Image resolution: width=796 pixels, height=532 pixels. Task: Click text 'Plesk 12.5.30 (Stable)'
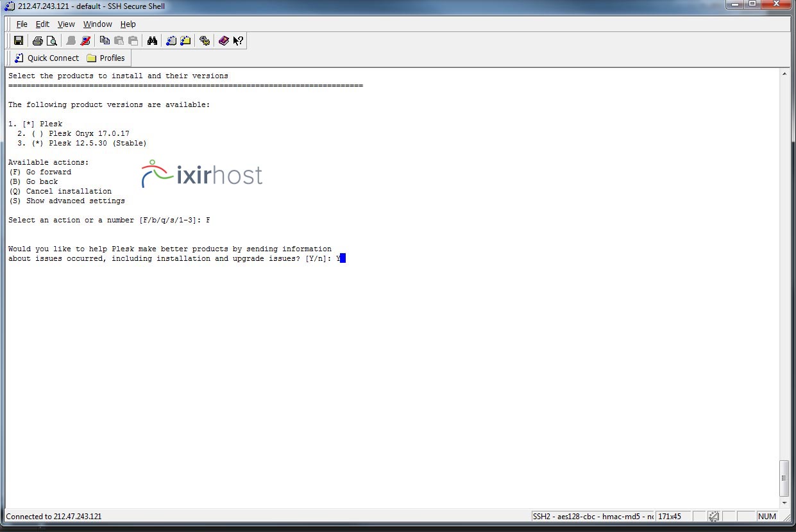pos(97,143)
